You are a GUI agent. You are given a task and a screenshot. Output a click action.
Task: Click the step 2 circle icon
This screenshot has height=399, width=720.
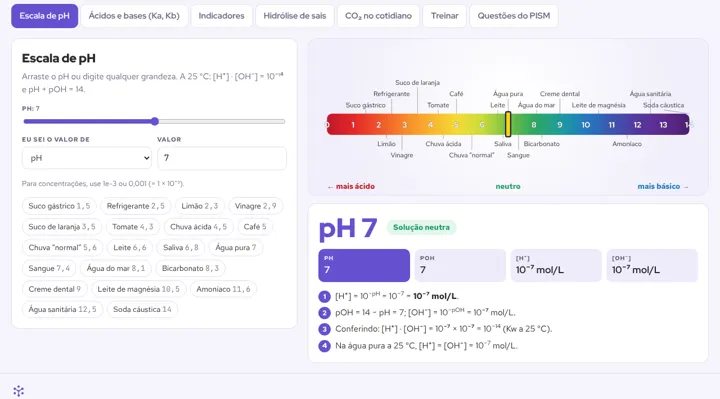(325, 313)
